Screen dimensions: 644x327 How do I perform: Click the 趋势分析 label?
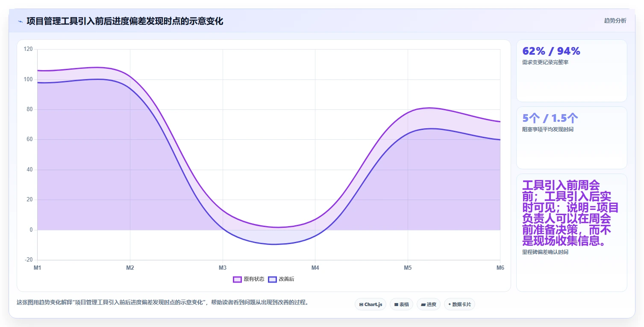pos(615,21)
